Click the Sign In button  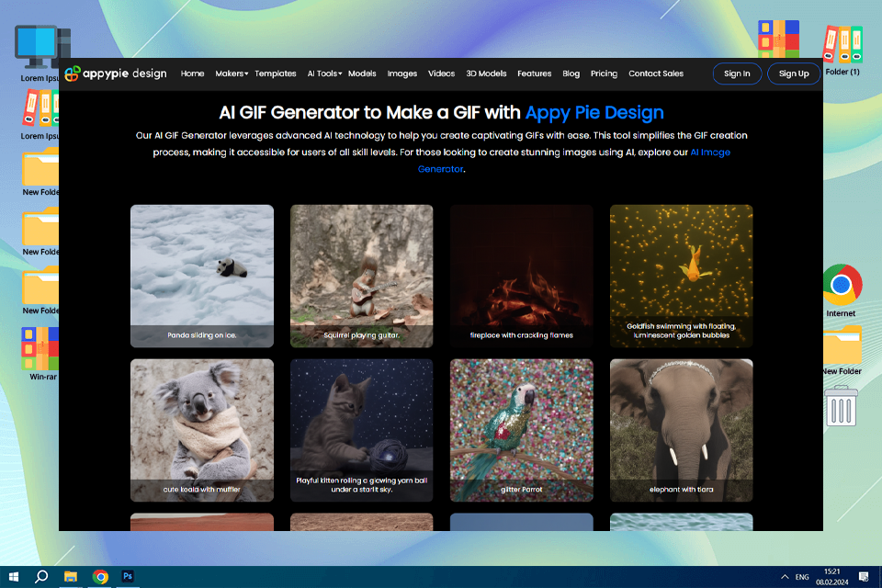point(737,73)
